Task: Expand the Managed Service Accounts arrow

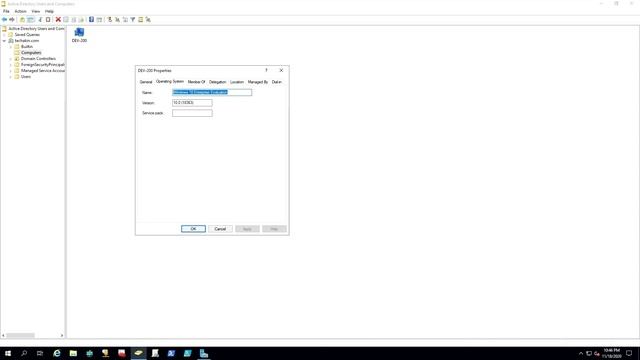Action: [x=11, y=71]
